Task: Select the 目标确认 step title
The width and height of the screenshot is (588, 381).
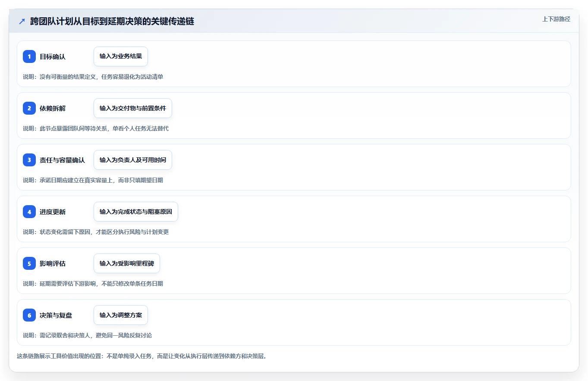Action: point(53,56)
